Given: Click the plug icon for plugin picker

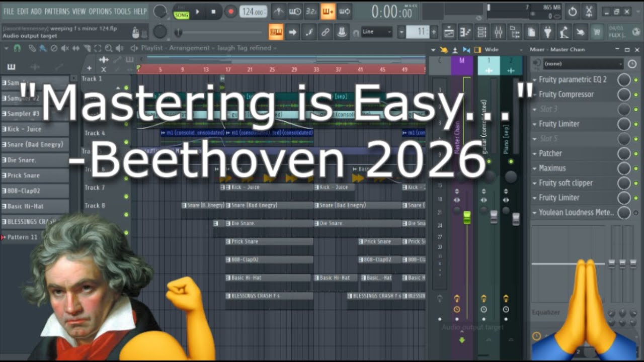Looking at the screenshot, I should tap(548, 32).
